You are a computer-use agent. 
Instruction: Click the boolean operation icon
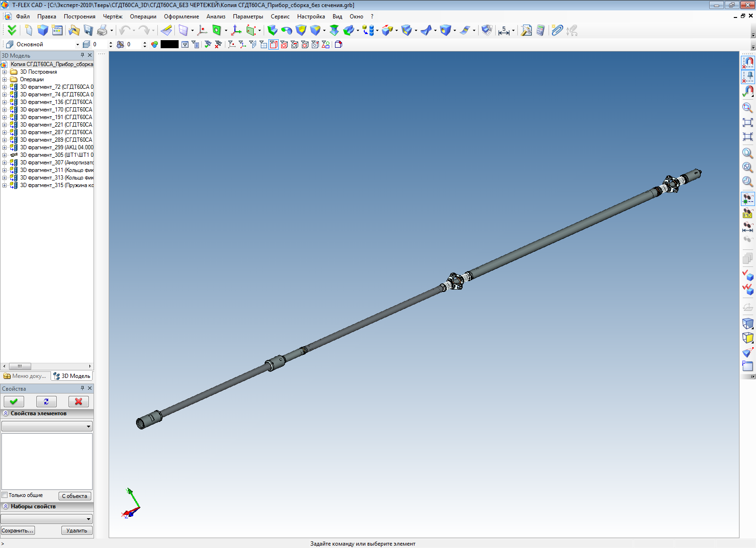click(x=301, y=30)
